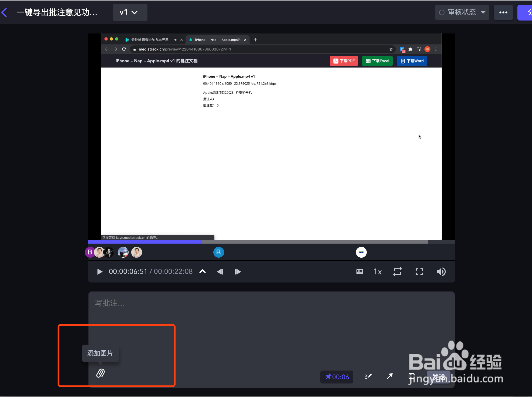Toggle the 00:06 pinned timestamp
The image size is (532, 397).
(337, 377)
